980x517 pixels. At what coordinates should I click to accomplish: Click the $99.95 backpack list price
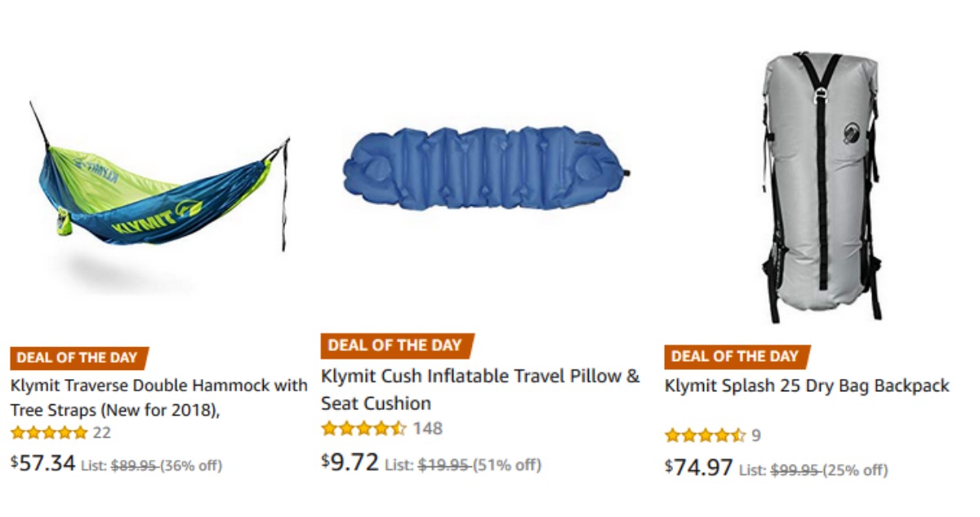click(795, 470)
